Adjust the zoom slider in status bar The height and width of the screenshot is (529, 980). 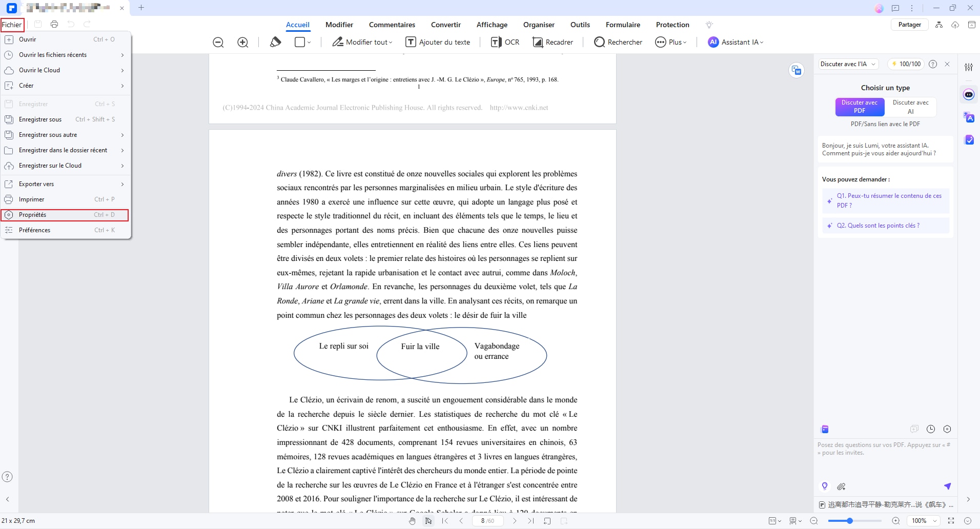click(x=849, y=521)
